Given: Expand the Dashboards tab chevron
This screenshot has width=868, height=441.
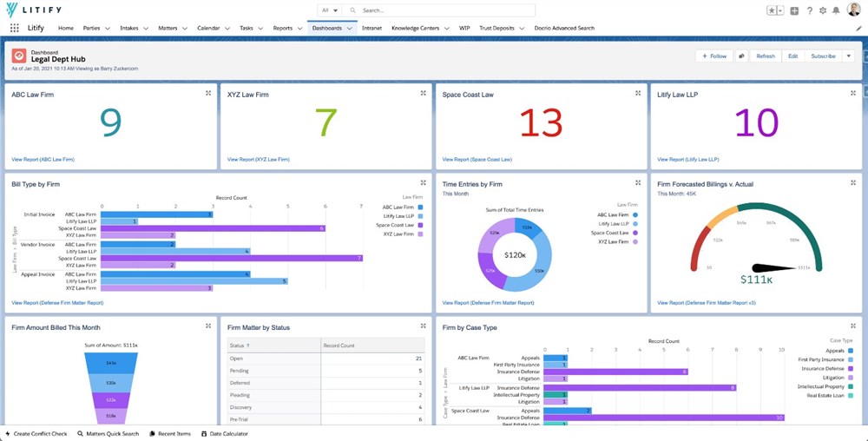Looking at the screenshot, I should [349, 29].
